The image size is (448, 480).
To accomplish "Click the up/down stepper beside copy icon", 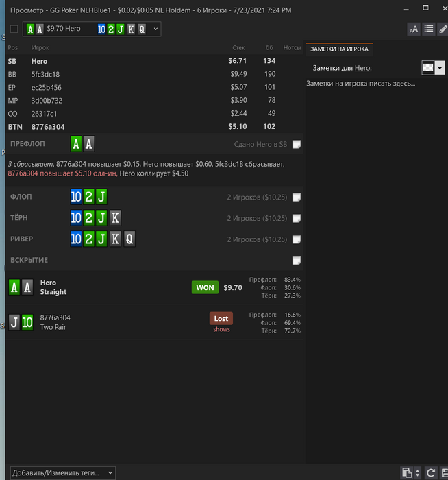I will [417, 472].
